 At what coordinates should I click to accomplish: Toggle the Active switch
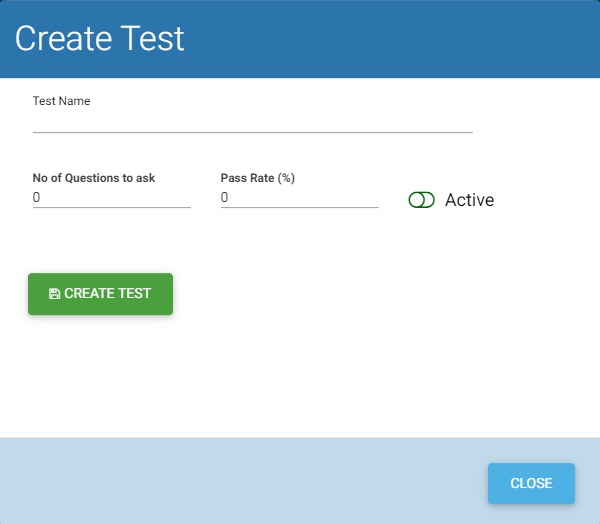422,200
